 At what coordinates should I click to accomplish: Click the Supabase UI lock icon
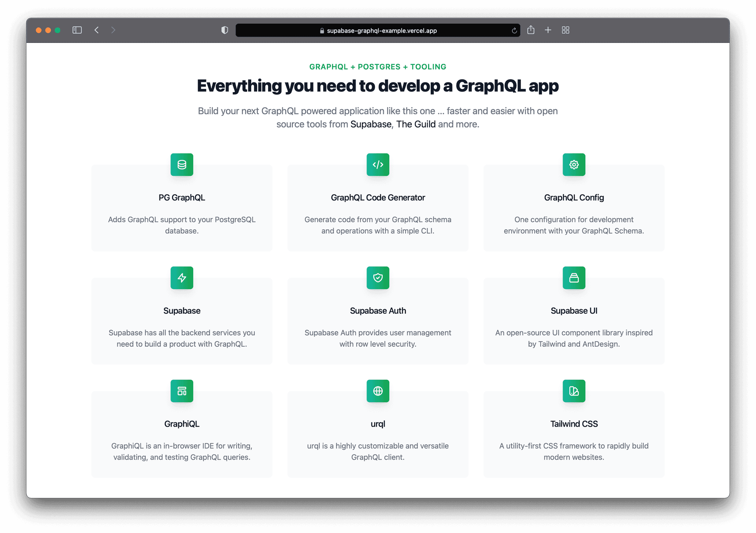[x=574, y=278]
